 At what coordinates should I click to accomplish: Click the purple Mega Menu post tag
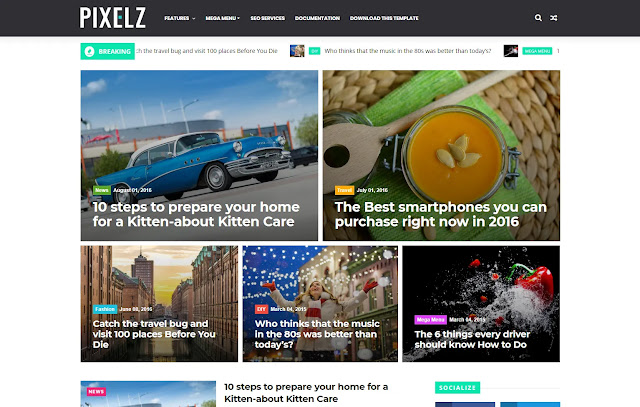pos(431,320)
